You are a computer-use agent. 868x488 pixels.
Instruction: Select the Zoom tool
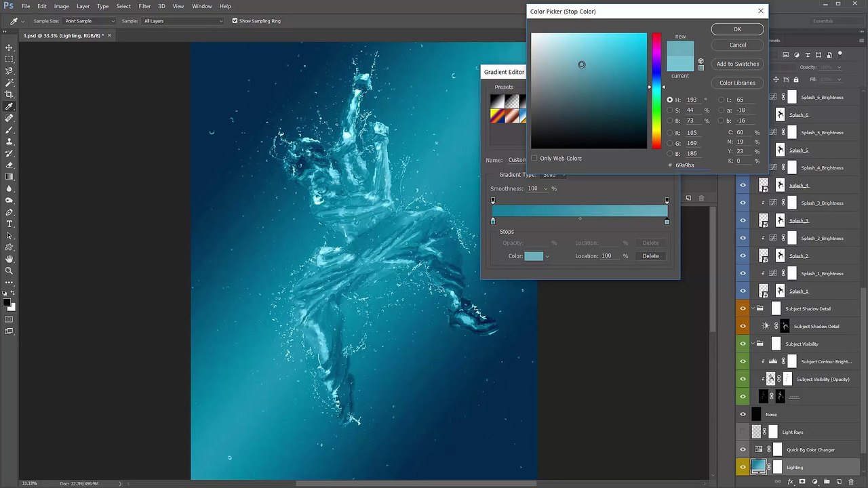point(9,270)
